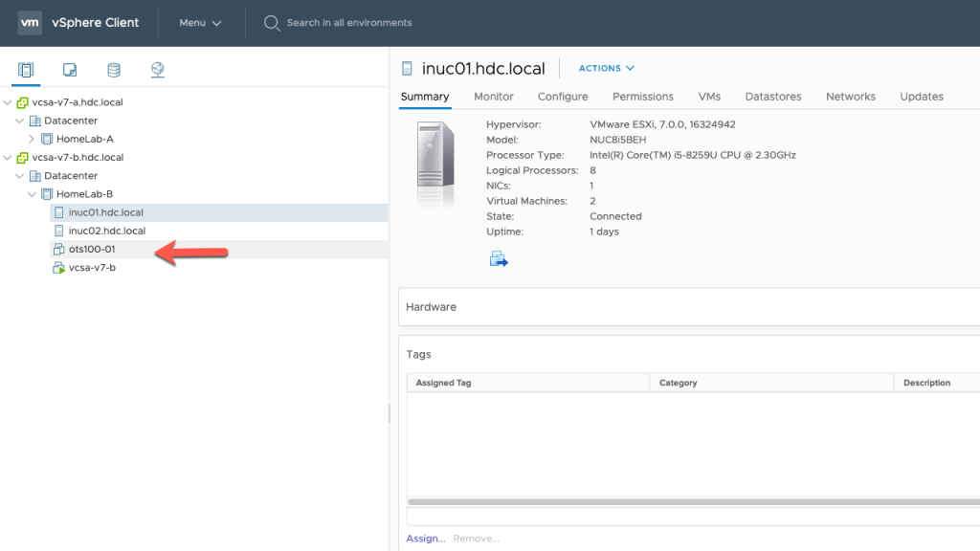Click the State value Connected

pyautogui.click(x=615, y=216)
